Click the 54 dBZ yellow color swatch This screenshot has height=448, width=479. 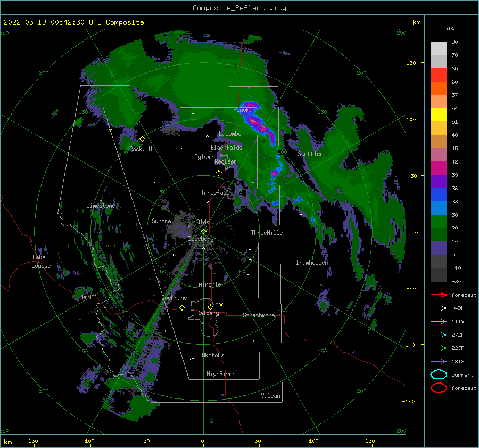pyautogui.click(x=439, y=115)
